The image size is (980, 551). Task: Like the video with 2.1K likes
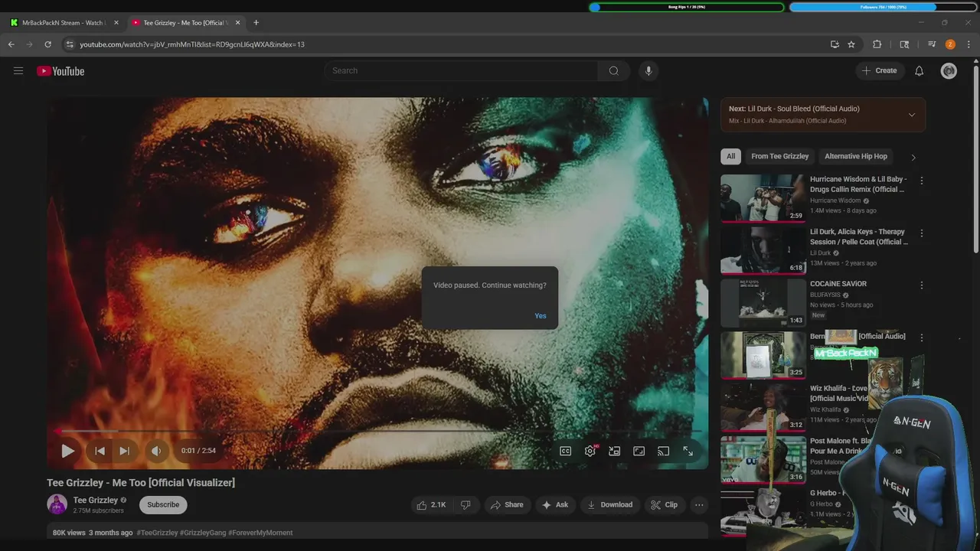coord(431,505)
